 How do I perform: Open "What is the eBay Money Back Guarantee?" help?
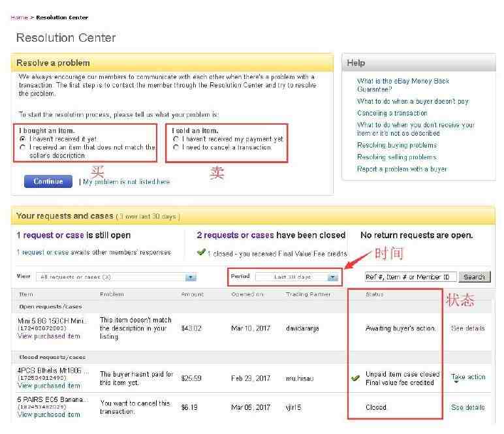tap(403, 85)
